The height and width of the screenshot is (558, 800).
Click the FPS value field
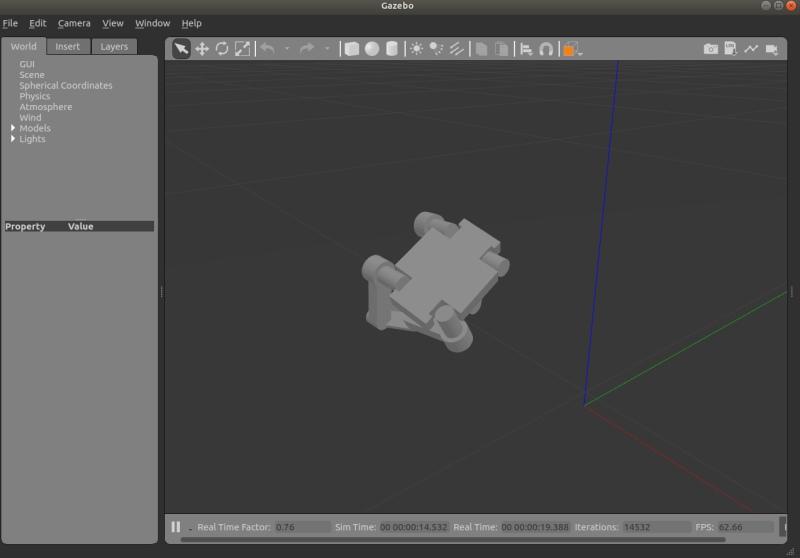[x=745, y=527]
